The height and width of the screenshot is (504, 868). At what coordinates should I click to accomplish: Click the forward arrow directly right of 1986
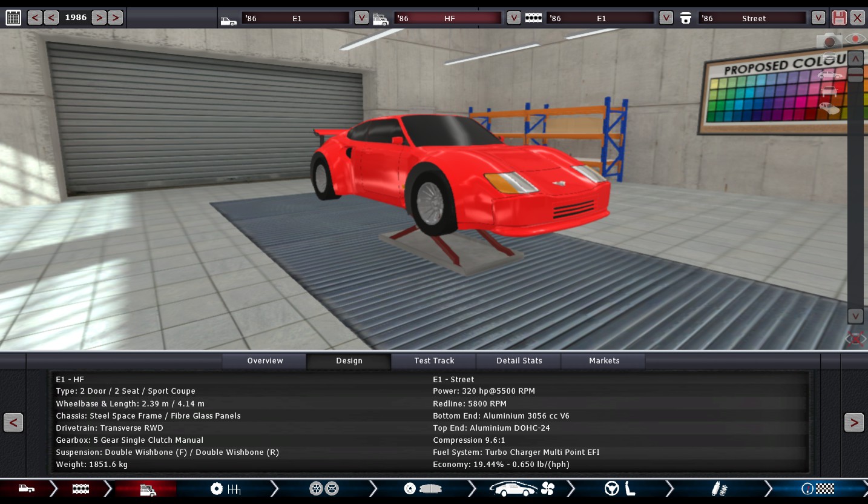(x=99, y=18)
